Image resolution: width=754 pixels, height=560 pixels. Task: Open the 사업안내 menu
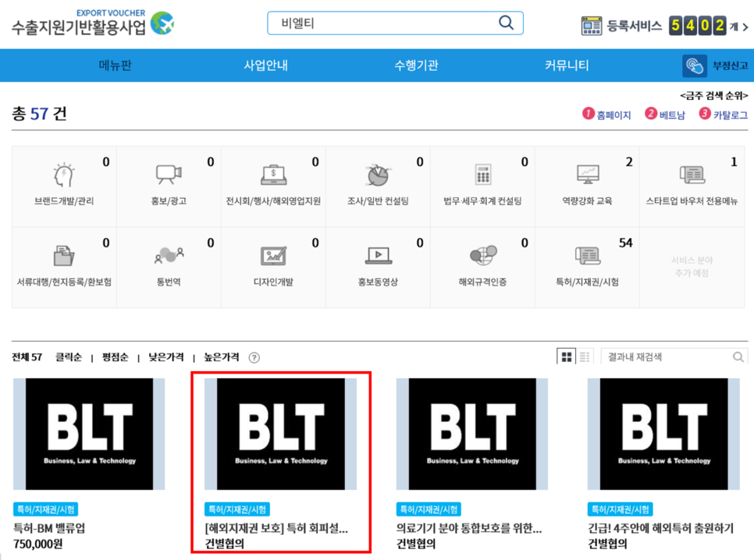[x=265, y=65]
